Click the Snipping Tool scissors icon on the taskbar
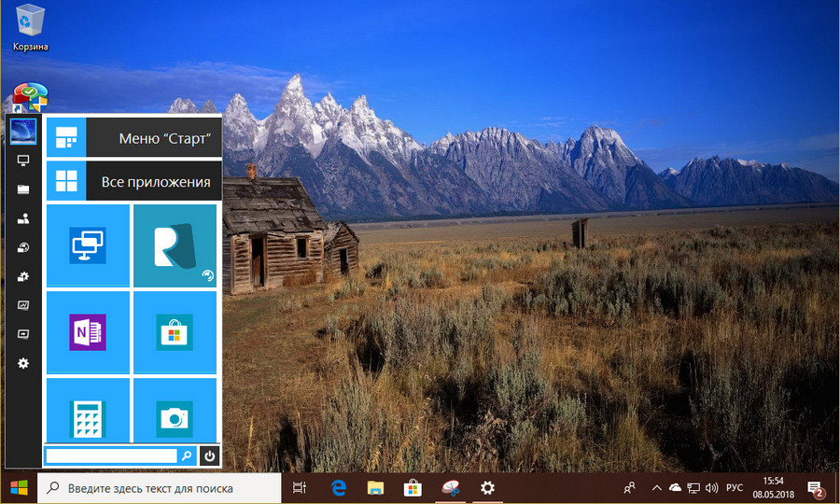Viewport: 840px width, 504px height. point(450,488)
